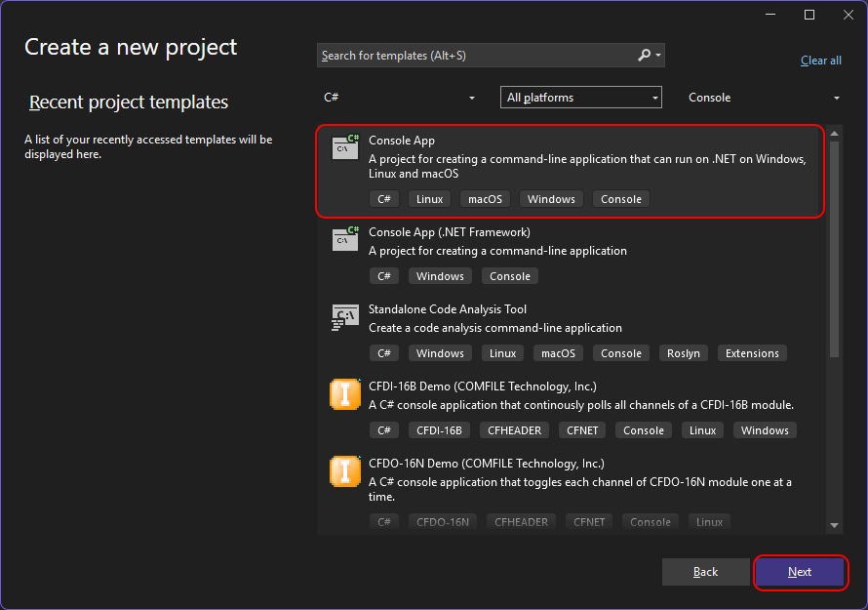Expand the All platforms dropdown
Screen dimensions: 868x610
pyautogui.click(x=581, y=98)
